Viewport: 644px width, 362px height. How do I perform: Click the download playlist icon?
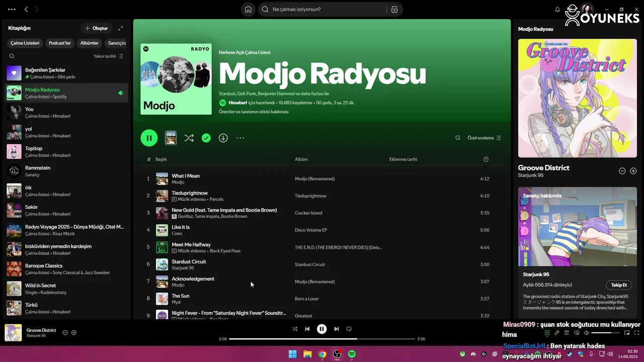223,138
